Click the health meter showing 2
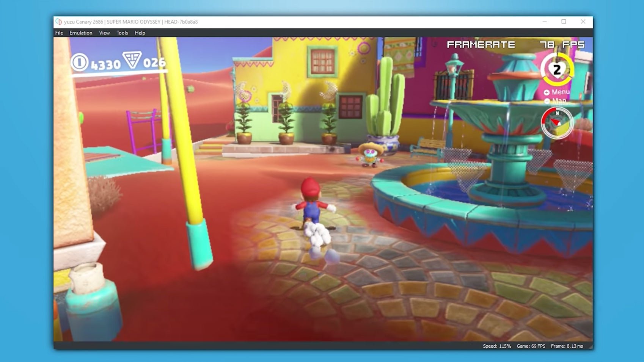644x362 pixels. (557, 70)
